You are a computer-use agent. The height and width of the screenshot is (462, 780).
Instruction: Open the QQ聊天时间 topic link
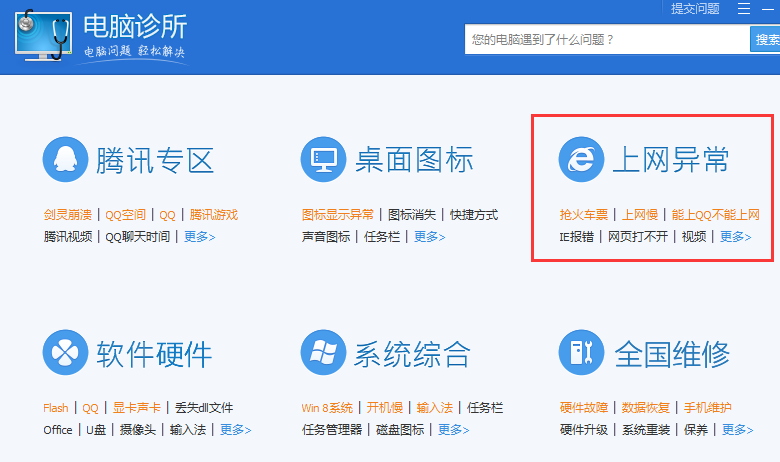pos(138,237)
